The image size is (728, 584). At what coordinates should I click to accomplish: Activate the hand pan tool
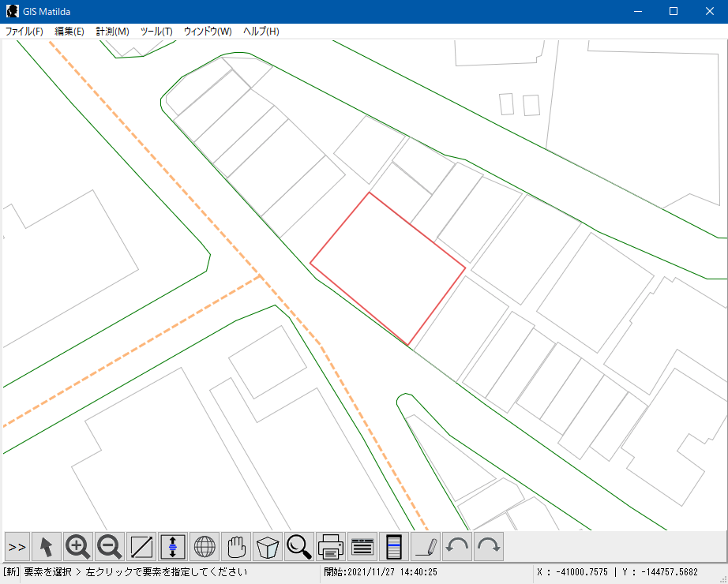point(236,546)
